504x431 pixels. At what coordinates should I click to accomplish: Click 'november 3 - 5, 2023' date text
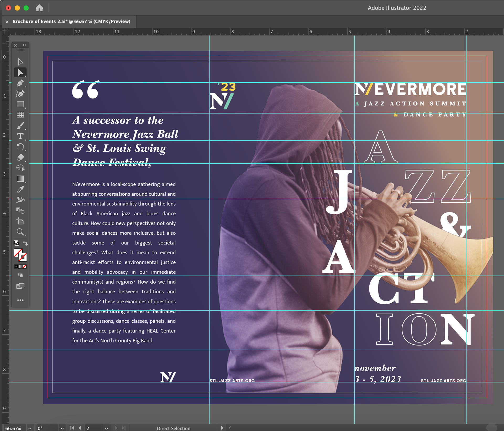tap(378, 373)
